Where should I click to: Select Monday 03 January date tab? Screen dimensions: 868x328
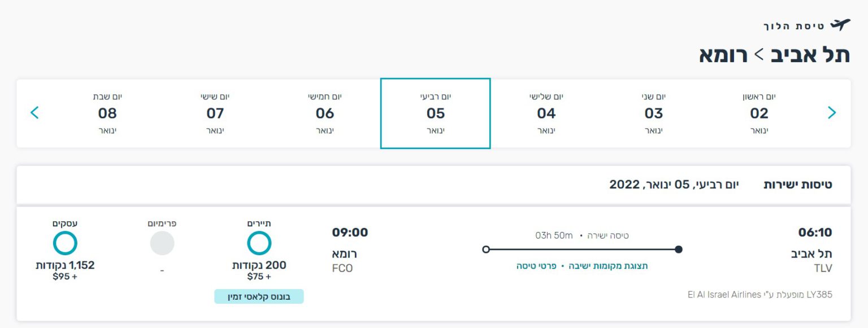click(653, 113)
